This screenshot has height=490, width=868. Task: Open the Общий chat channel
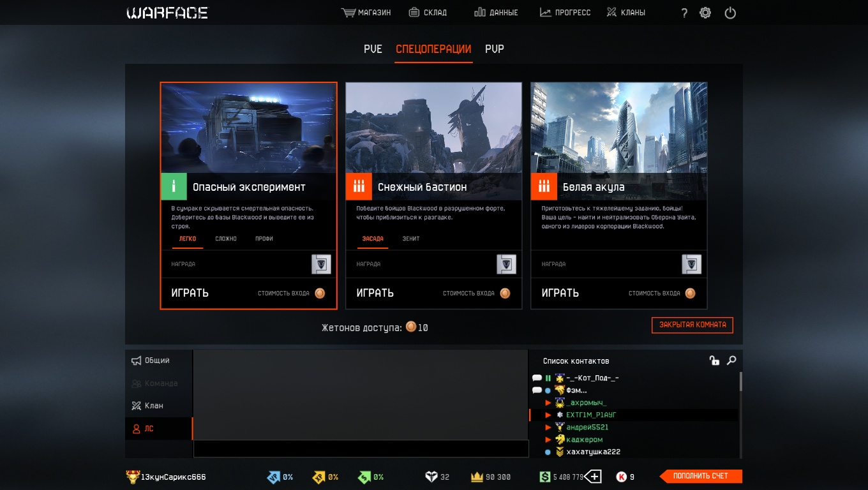[159, 361]
